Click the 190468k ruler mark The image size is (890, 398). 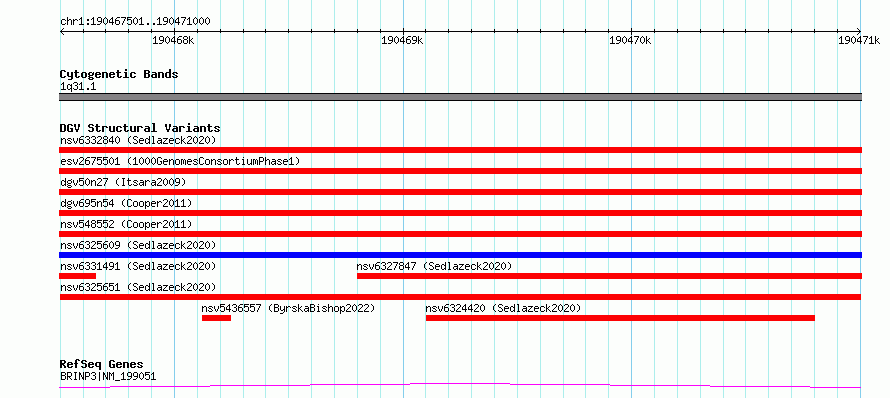pos(174,40)
